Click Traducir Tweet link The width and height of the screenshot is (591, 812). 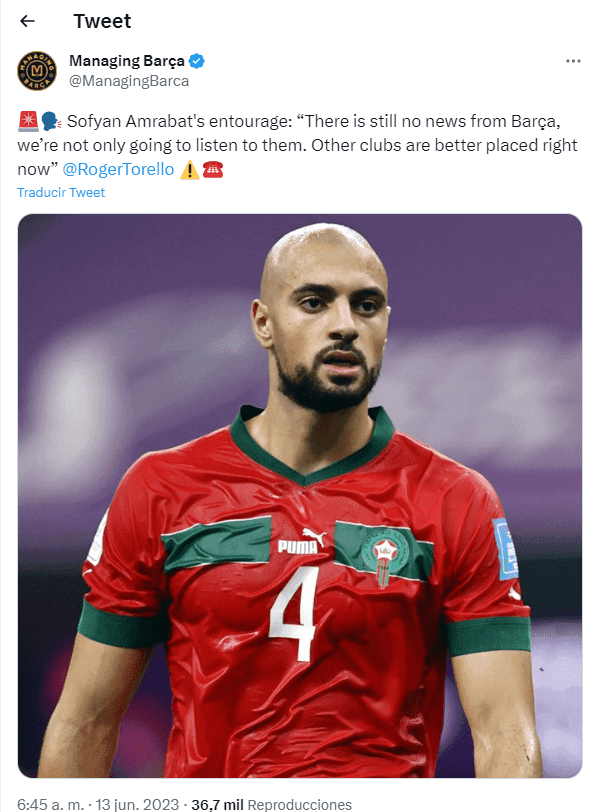(x=61, y=193)
